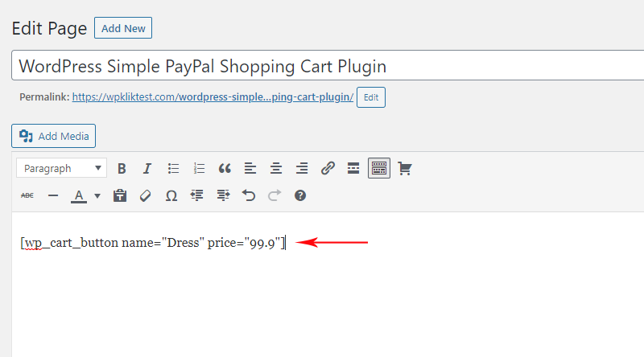This screenshot has width=644, height=357.
Task: Insert a bulleted list
Action: coord(173,168)
